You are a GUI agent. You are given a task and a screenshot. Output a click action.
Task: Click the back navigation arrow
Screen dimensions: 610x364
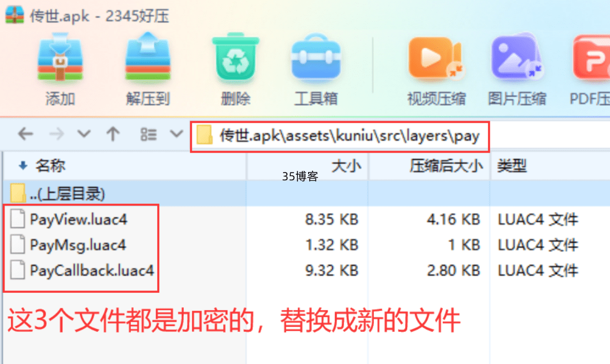26,134
